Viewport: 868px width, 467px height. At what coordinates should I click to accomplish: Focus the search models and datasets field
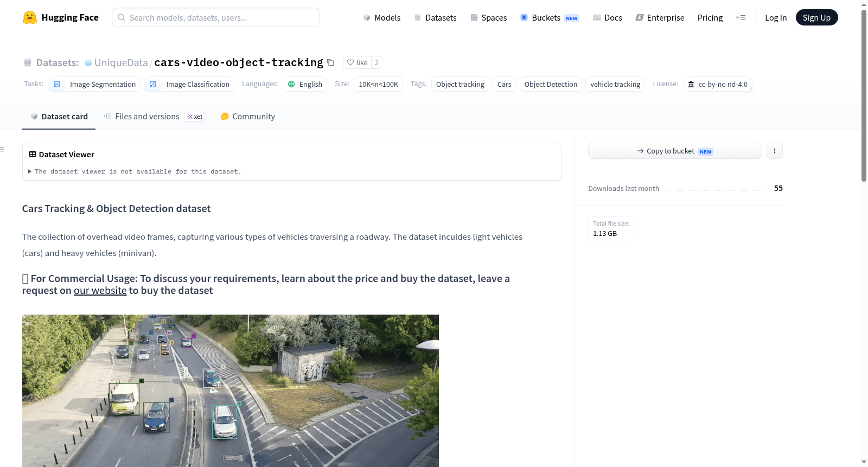point(216,17)
